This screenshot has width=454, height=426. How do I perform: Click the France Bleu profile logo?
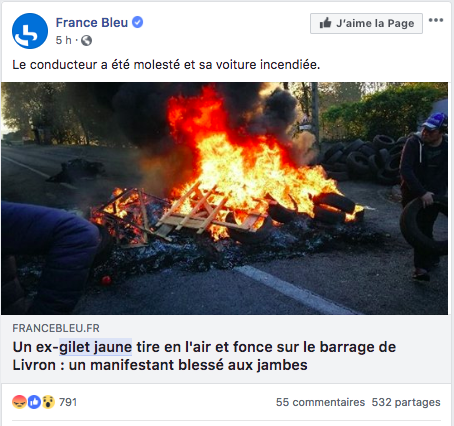point(30,31)
